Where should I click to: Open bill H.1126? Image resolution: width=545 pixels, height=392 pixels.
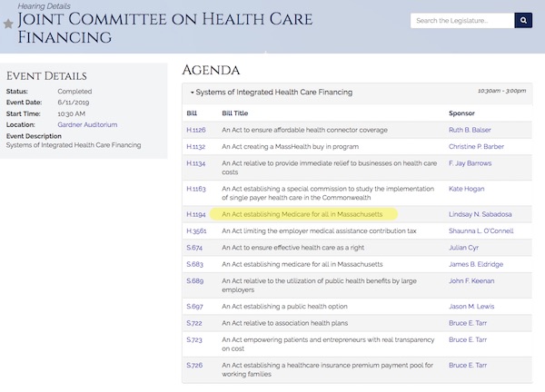pos(196,130)
